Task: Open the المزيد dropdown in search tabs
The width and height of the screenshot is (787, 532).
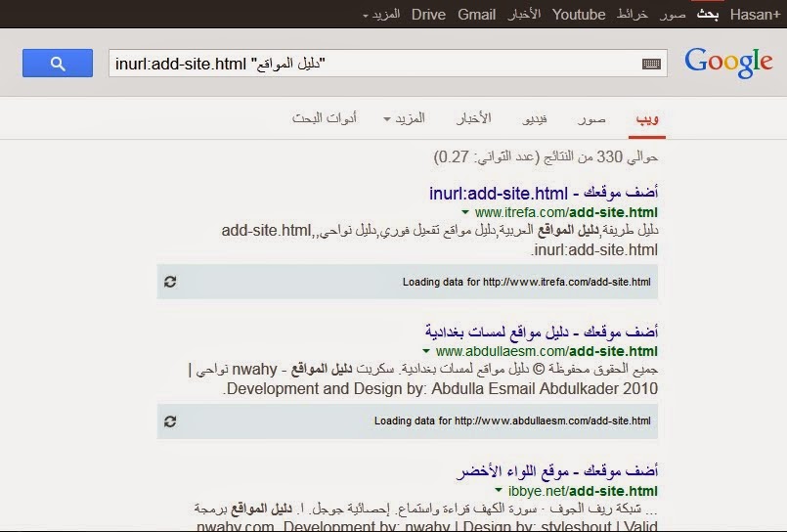Action: (x=404, y=118)
